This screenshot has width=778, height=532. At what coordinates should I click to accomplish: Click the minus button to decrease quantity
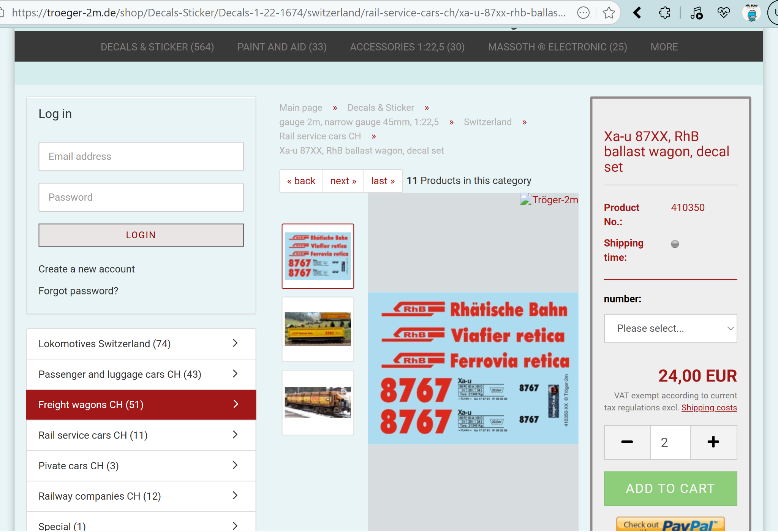tap(627, 442)
